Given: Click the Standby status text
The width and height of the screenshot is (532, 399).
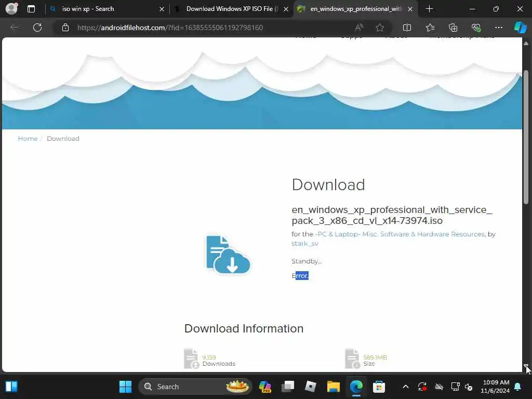Looking at the screenshot, I should (x=307, y=261).
